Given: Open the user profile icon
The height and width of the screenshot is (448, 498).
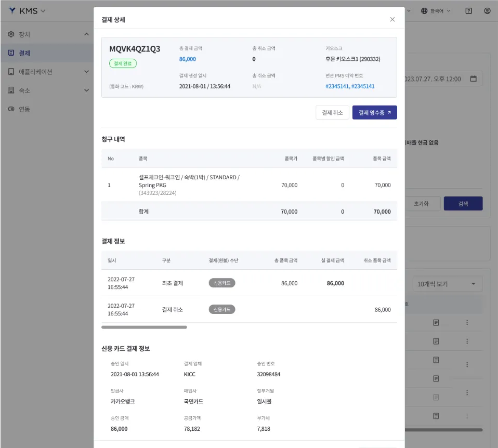Looking at the screenshot, I should [487, 11].
